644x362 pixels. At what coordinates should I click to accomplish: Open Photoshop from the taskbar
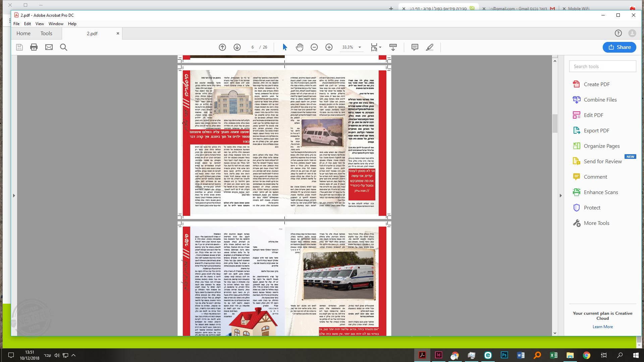pos(504,355)
